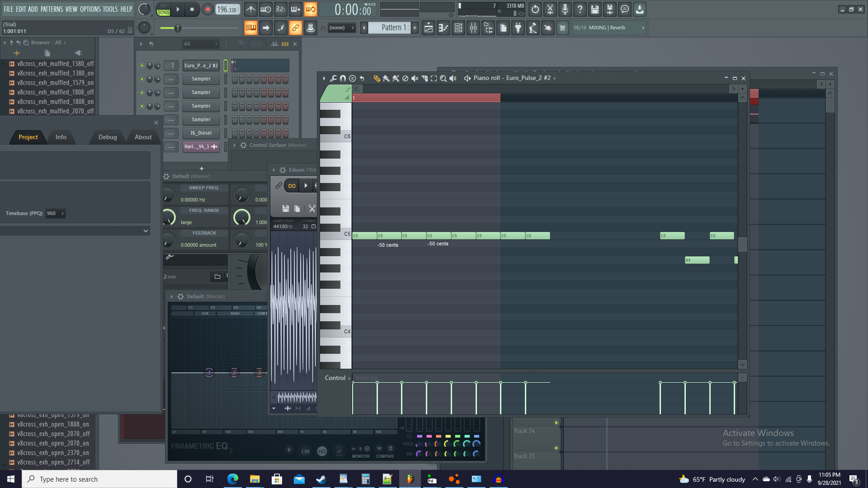Select the Zoom tool in piano roll

443,78
